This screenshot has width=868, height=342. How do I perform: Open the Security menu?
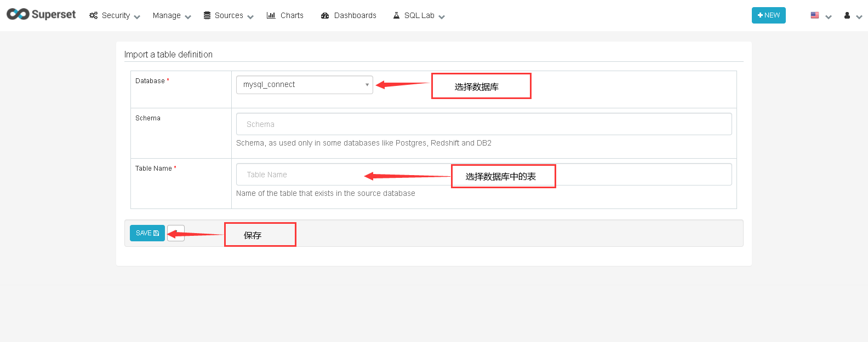point(115,15)
